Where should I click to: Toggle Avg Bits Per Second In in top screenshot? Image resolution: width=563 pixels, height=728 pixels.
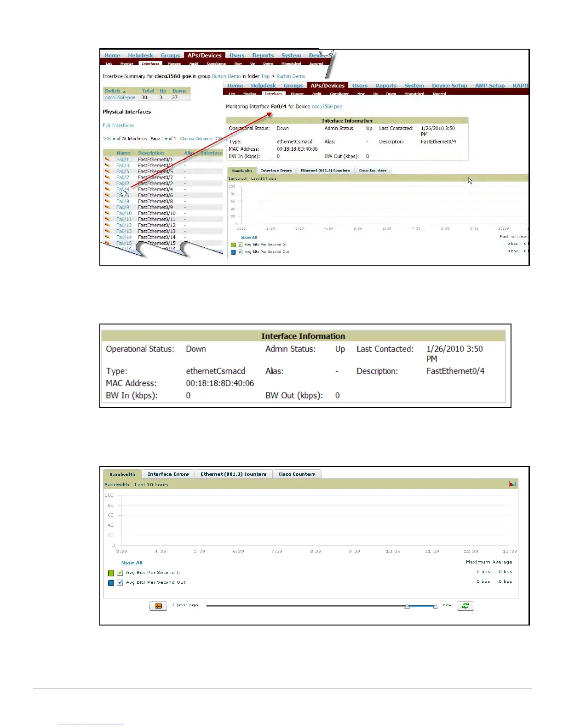(240, 245)
